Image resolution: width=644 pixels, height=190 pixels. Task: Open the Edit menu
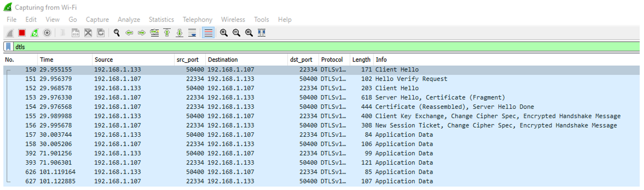(31, 20)
